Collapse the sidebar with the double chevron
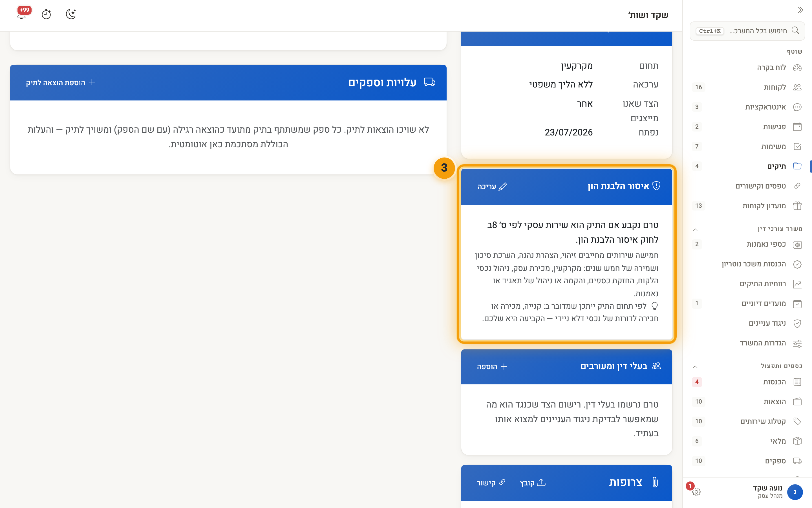This screenshot has width=812, height=508. (801, 10)
